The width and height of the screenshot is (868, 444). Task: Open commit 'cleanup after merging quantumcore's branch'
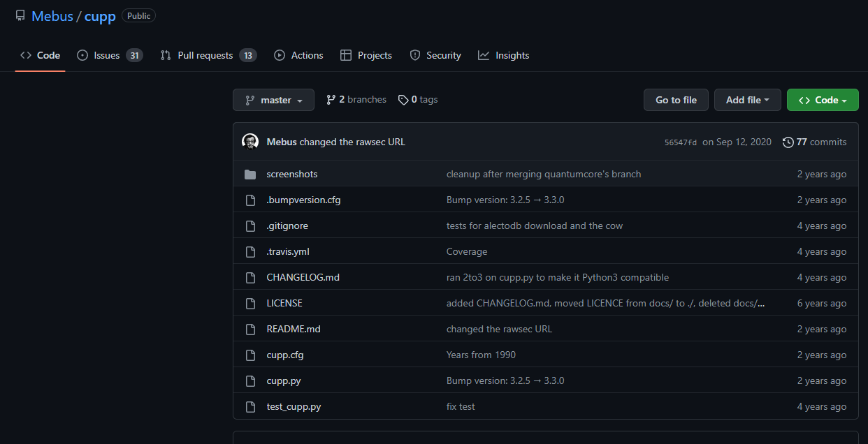(544, 174)
